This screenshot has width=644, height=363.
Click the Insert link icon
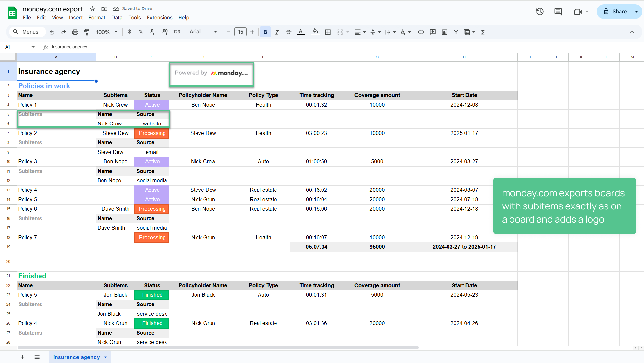point(421,32)
